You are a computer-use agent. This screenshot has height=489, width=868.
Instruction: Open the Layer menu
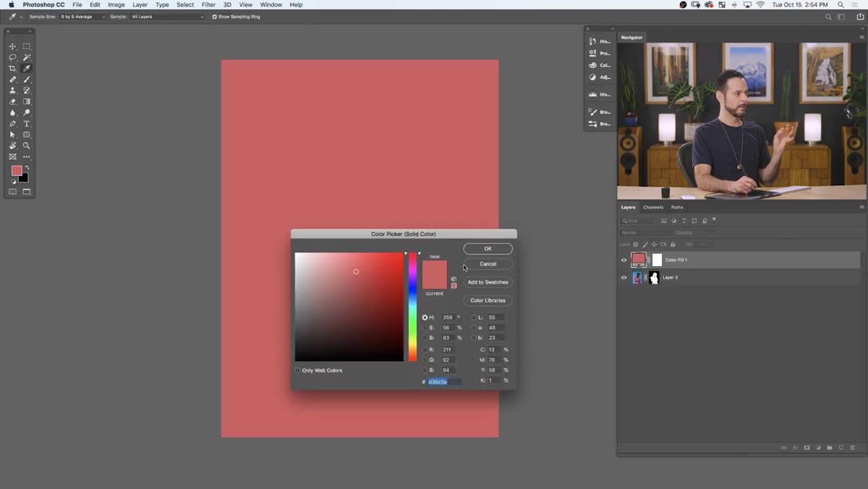tap(140, 4)
